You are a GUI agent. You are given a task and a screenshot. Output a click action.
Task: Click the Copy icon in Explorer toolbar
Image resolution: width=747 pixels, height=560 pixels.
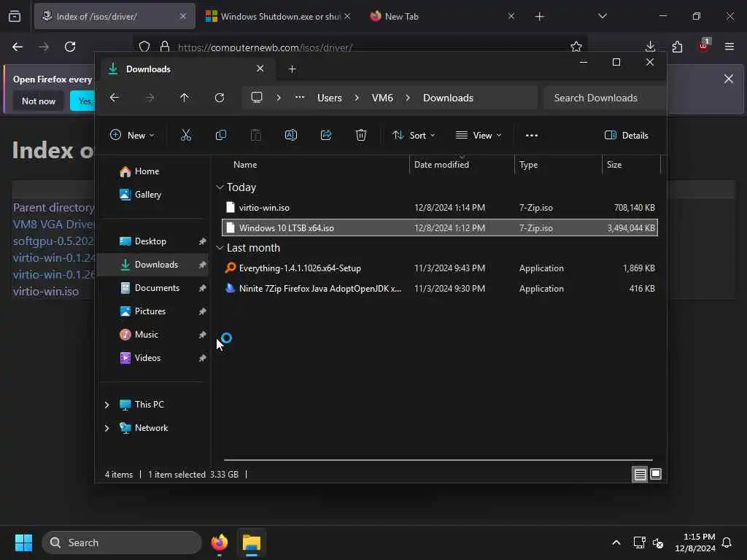click(x=220, y=135)
